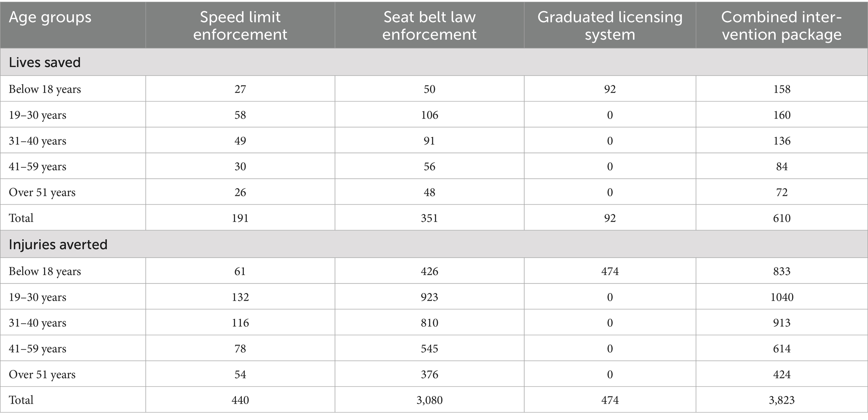Click the speed limit lives total 191
The width and height of the screenshot is (868, 420).
[240, 218]
